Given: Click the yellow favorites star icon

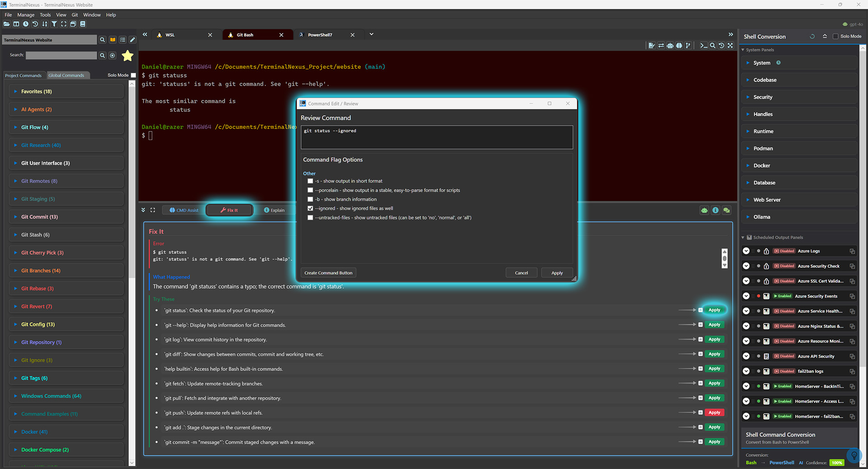Looking at the screenshot, I should (x=127, y=55).
